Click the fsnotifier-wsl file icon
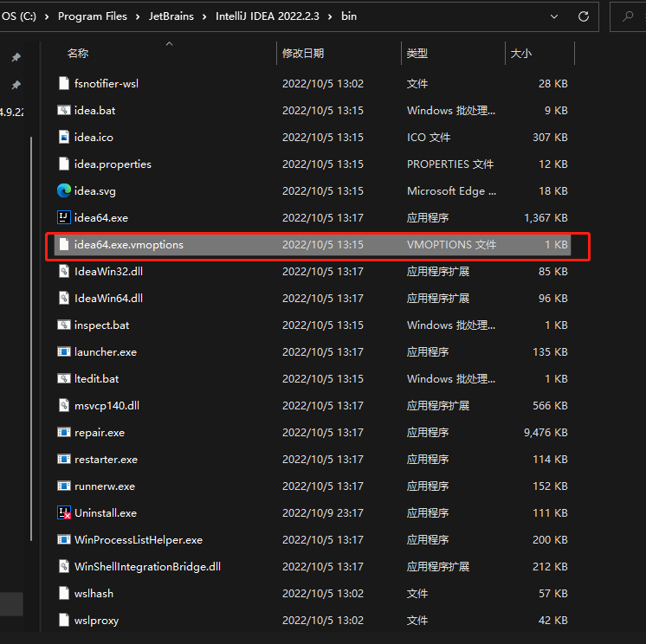This screenshot has width=646, height=644. (x=64, y=84)
